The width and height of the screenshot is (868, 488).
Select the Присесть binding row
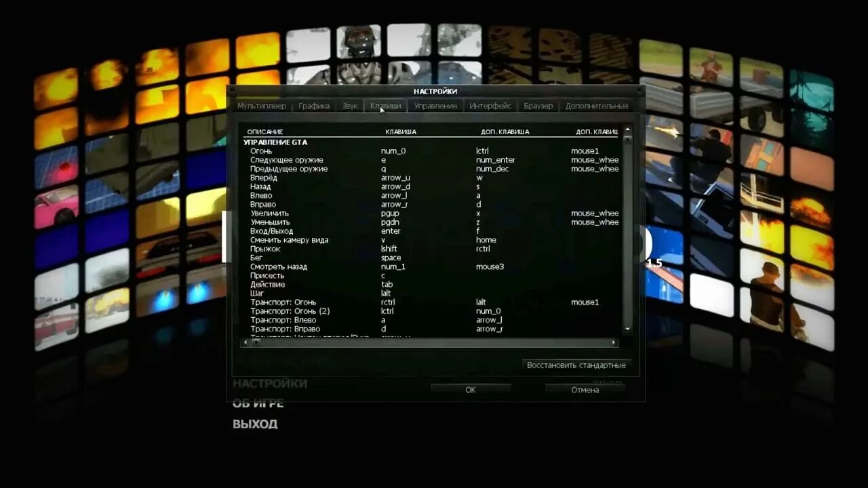(431, 275)
